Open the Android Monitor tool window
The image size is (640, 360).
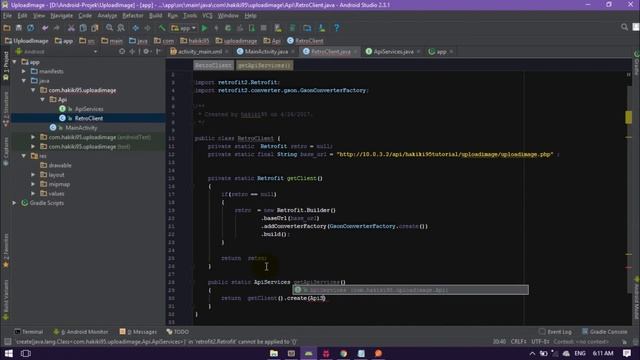(81, 332)
